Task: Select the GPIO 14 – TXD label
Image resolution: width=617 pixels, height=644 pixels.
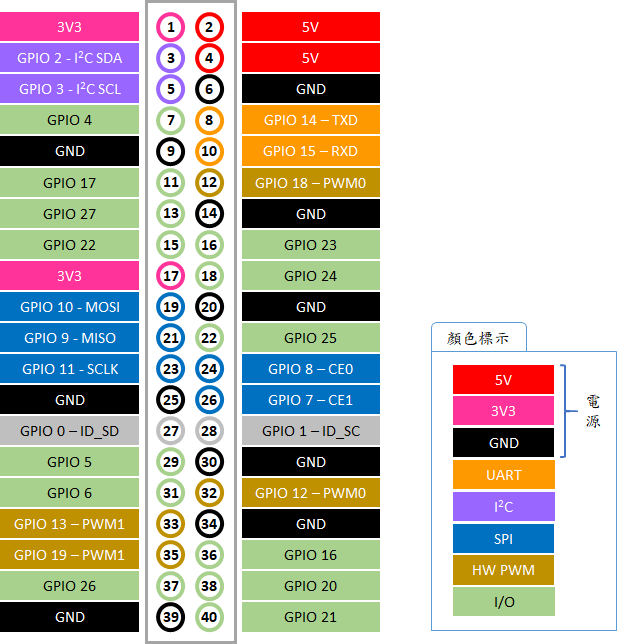Action: pyautogui.click(x=311, y=120)
